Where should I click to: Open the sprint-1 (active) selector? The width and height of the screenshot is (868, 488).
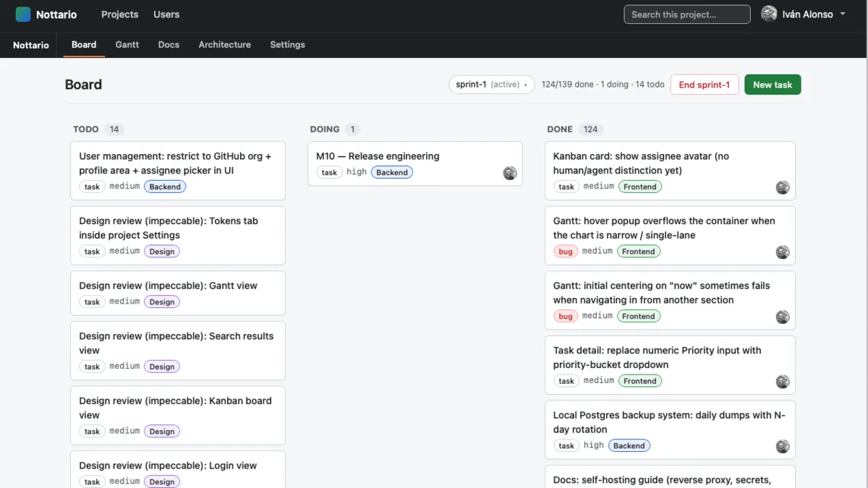492,85
